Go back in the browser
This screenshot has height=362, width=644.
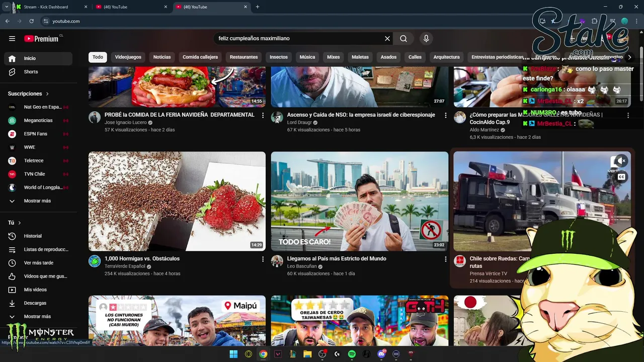8,21
